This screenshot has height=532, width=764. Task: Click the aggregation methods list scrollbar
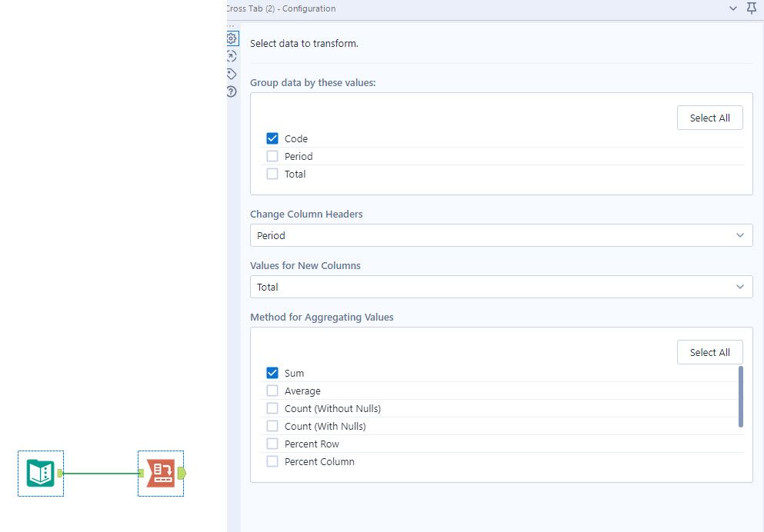pos(741,396)
